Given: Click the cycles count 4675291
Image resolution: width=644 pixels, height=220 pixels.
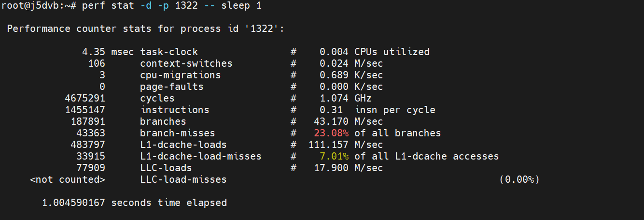Looking at the screenshot, I should coord(84,98).
